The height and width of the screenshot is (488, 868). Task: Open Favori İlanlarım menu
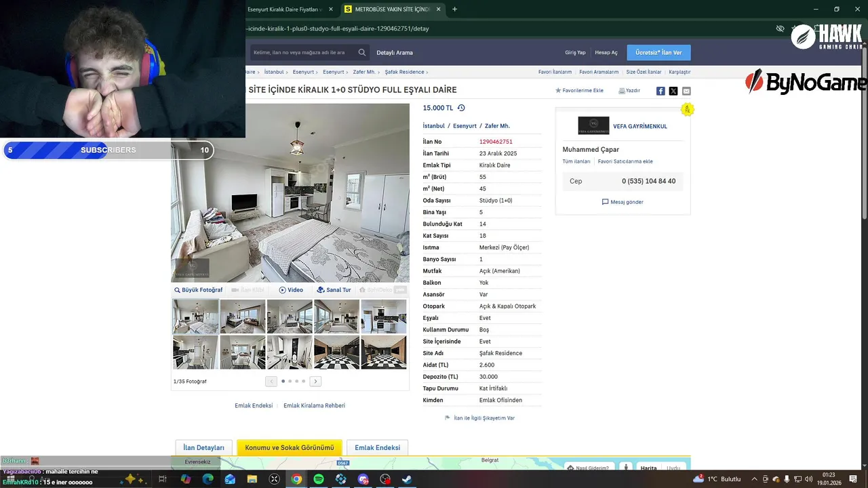tap(555, 72)
